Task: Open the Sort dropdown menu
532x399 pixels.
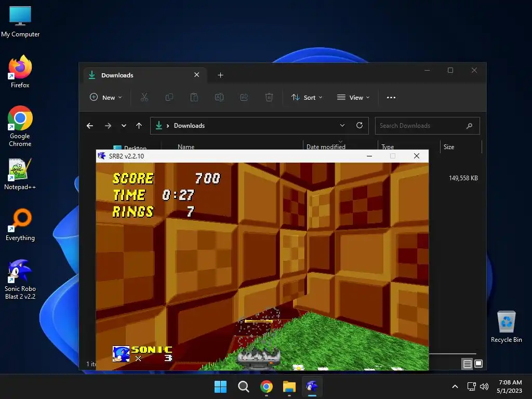Action: point(307,97)
